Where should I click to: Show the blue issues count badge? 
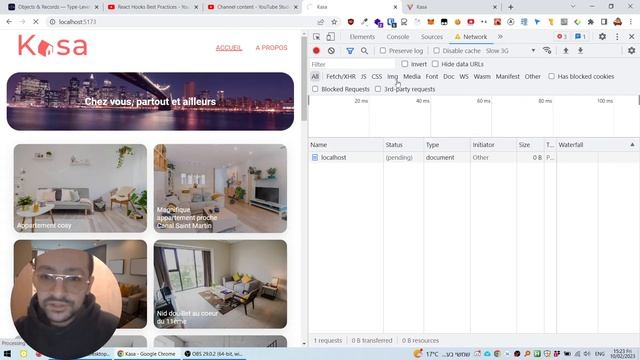coord(580,37)
